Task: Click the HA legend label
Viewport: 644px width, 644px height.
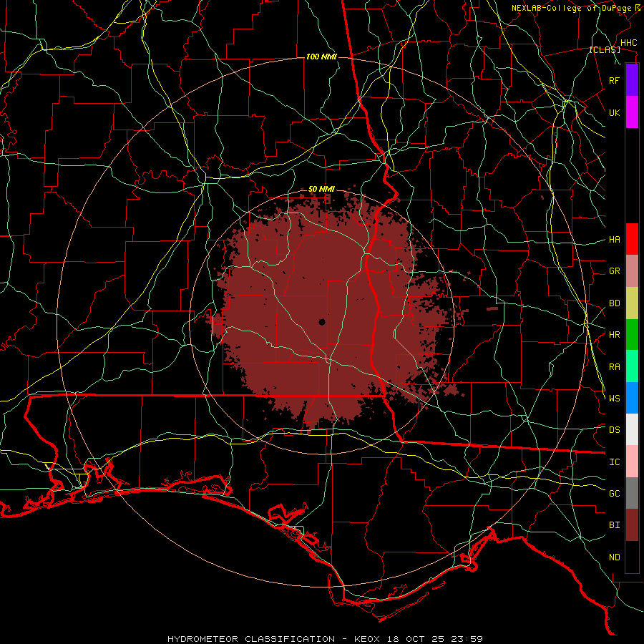Action: (x=614, y=240)
